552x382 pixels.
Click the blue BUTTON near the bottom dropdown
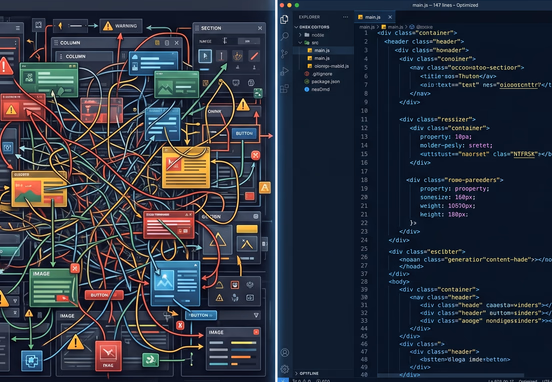[201, 315]
